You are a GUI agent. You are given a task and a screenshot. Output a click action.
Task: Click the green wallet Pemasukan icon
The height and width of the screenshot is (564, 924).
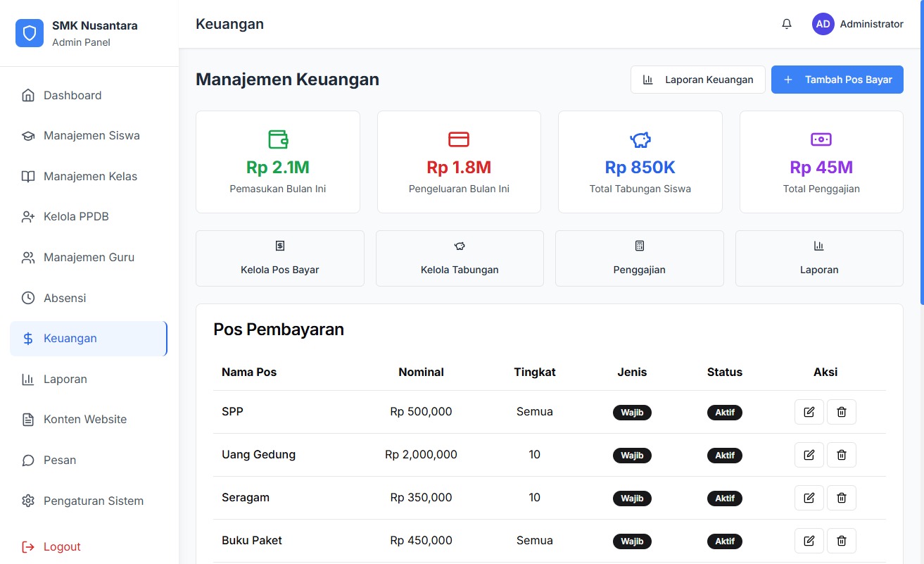(278, 139)
